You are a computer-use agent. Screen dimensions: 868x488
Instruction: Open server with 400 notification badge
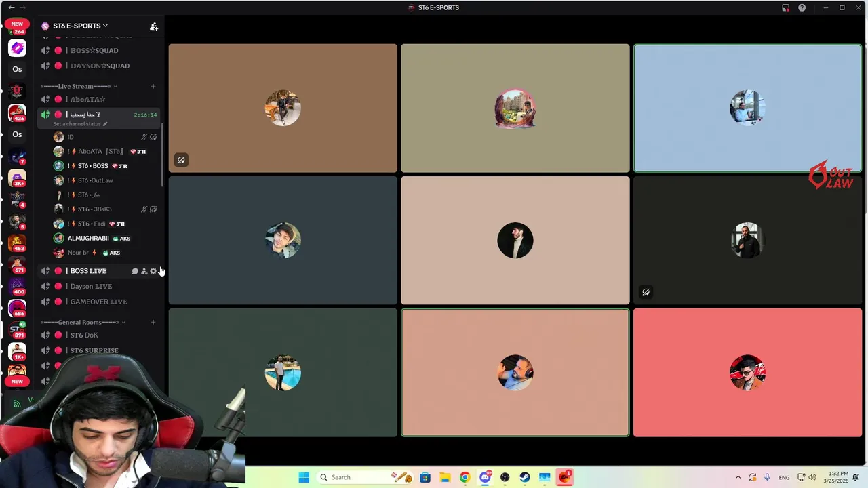click(x=17, y=287)
